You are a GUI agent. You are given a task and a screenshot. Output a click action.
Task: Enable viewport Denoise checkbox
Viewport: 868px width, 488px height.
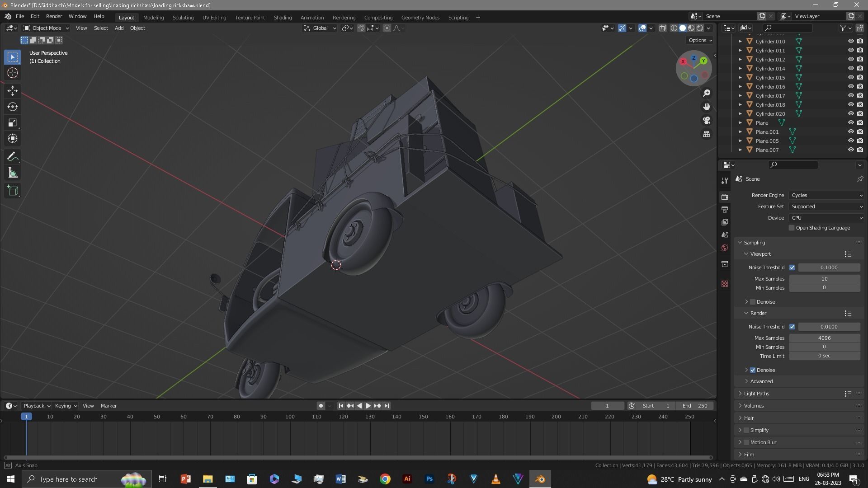753,302
